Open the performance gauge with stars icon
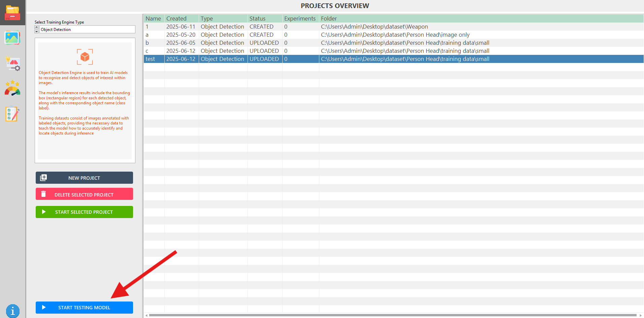The image size is (644, 318). (12, 89)
